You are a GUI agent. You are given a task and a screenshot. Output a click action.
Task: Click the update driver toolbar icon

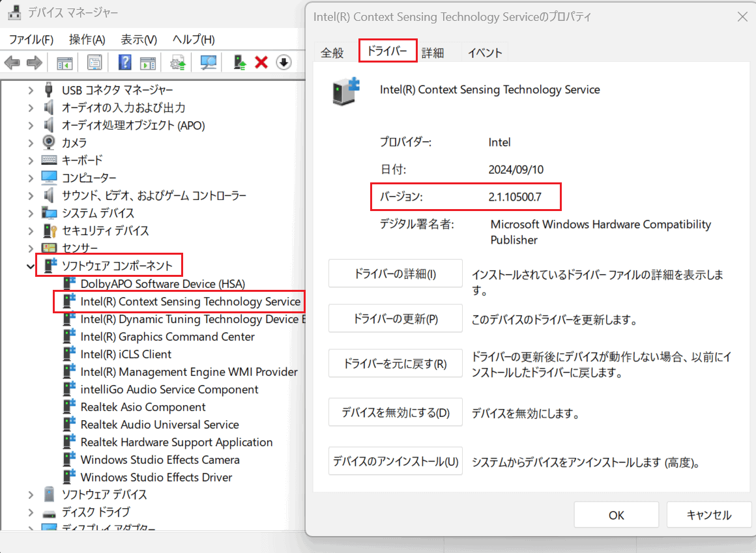pyautogui.click(x=178, y=63)
